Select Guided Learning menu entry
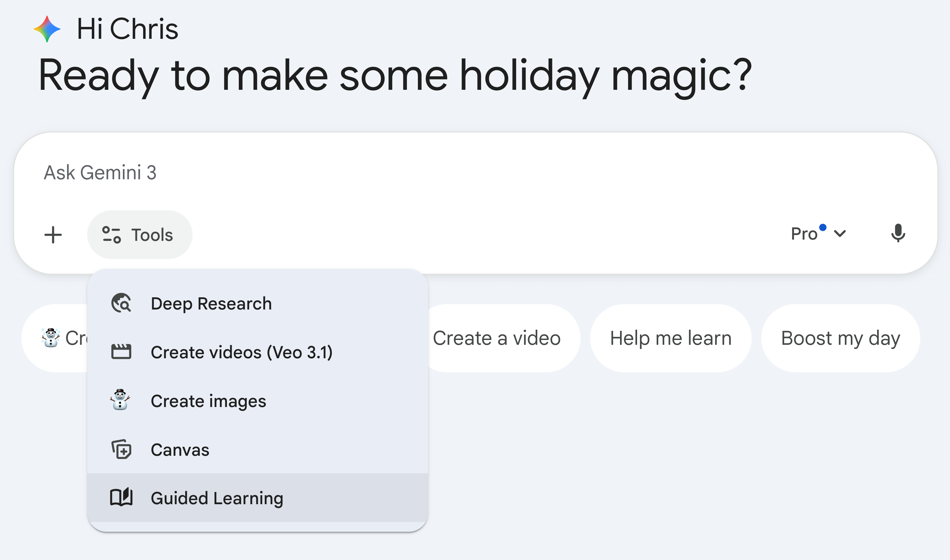This screenshot has width=950, height=560. [x=257, y=498]
